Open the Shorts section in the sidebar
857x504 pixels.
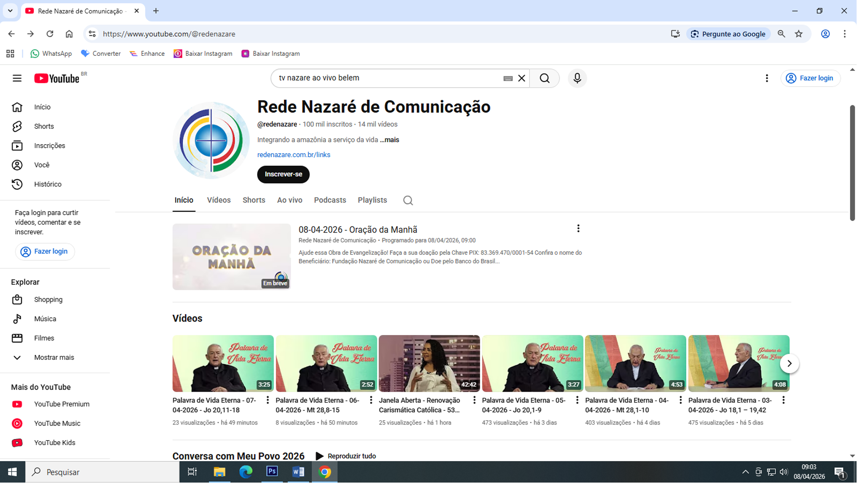[44, 126]
